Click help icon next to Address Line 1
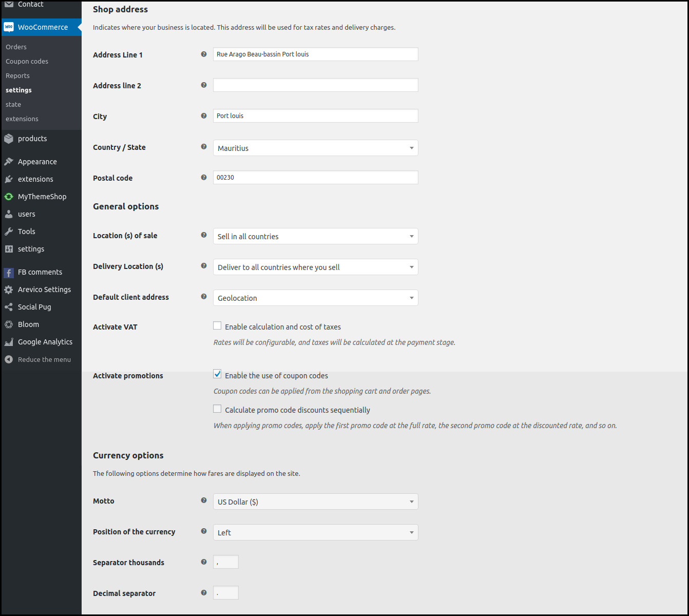This screenshot has height=616, width=689. pyautogui.click(x=204, y=54)
